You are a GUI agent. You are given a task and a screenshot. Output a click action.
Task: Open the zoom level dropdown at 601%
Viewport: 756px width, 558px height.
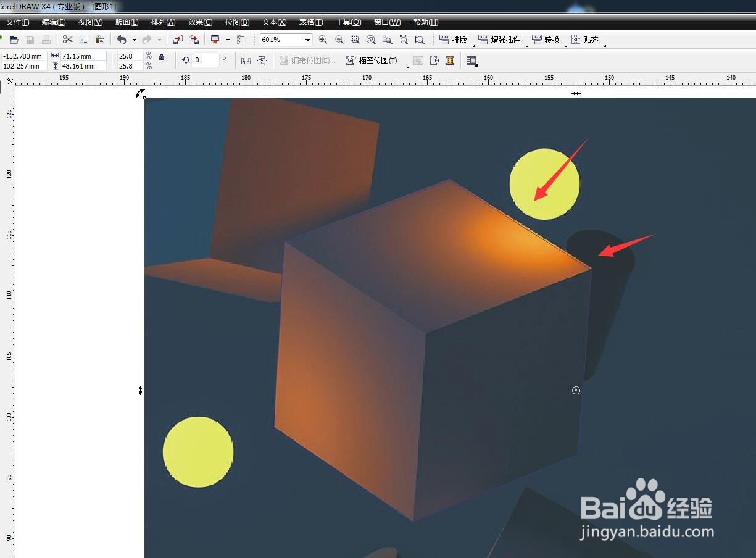pyautogui.click(x=307, y=40)
